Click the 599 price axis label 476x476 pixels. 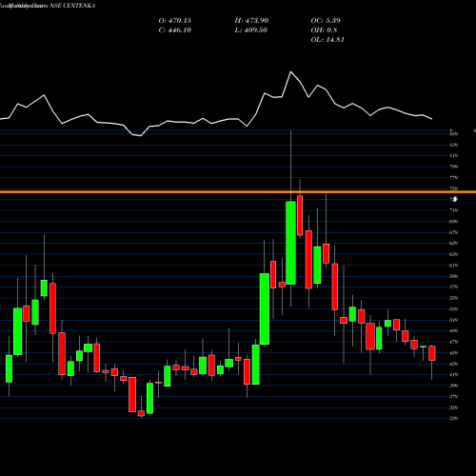click(x=454, y=276)
